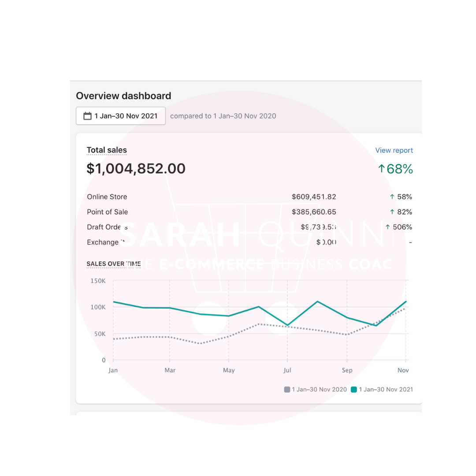Click the SALES OVER TIME label
476x476 pixels.
pos(114,264)
